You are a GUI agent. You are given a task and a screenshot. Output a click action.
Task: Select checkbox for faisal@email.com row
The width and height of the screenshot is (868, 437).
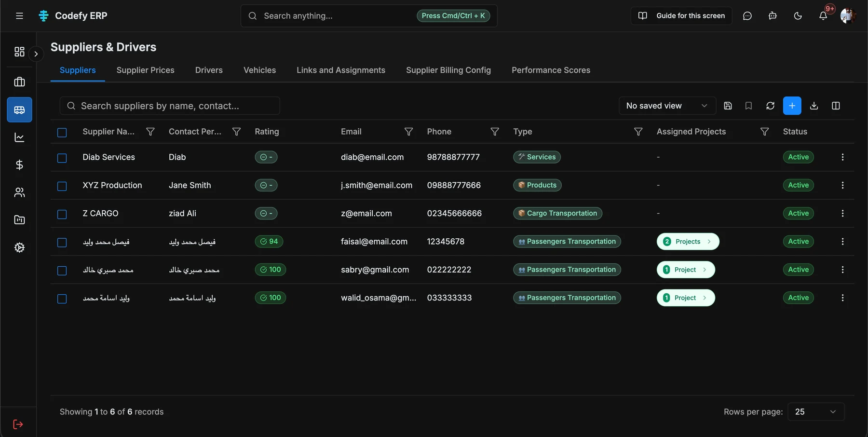pyautogui.click(x=62, y=243)
